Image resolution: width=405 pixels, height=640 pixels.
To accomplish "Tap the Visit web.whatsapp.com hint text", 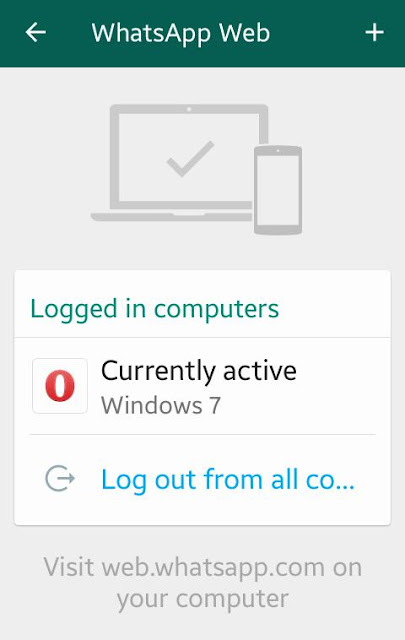I will (202, 567).
